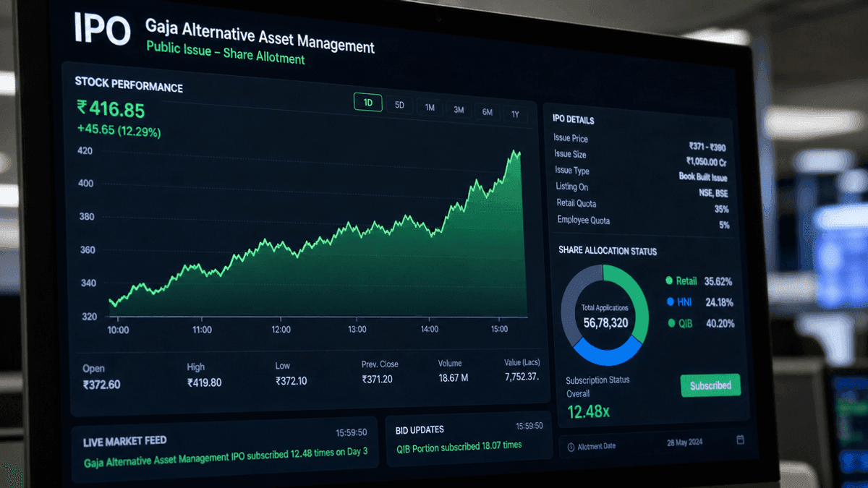Click the Book Built Issue value
This screenshot has width=868, height=488.
(x=702, y=177)
